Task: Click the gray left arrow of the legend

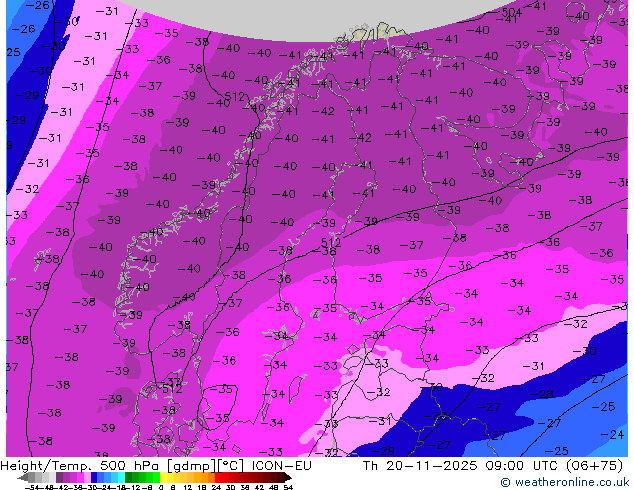Action: point(23,478)
